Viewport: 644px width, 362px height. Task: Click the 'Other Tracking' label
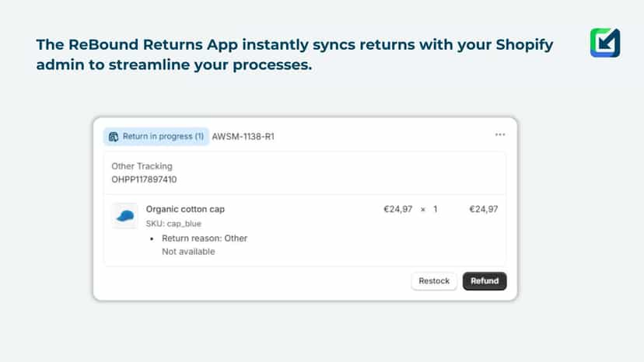(x=142, y=166)
